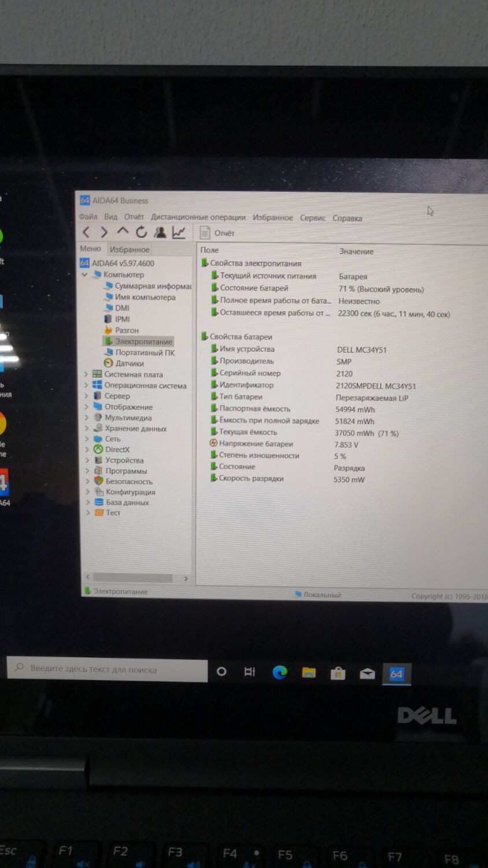Open Дистанционные операции menu
Image resolution: width=488 pixels, height=868 pixels.
click(198, 217)
